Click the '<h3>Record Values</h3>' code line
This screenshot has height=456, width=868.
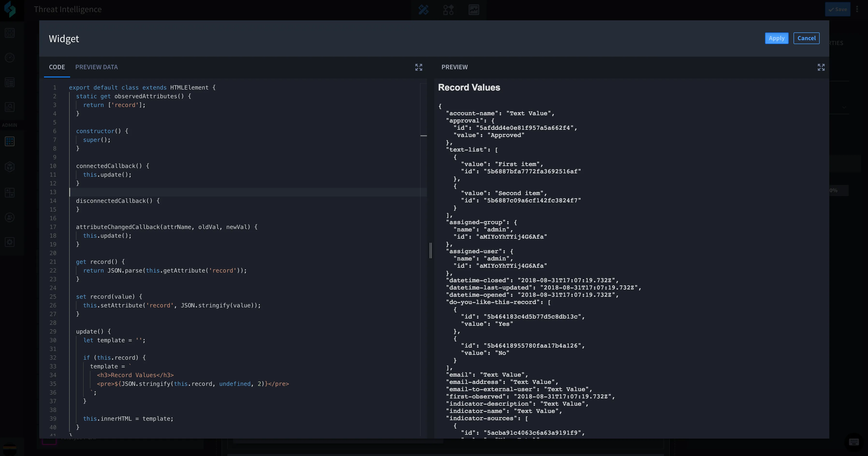point(135,375)
